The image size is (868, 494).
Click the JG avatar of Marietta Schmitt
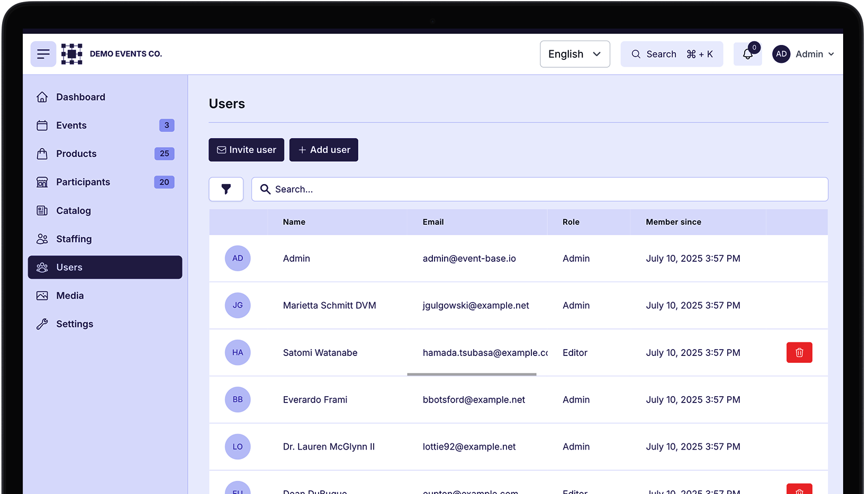(x=238, y=305)
